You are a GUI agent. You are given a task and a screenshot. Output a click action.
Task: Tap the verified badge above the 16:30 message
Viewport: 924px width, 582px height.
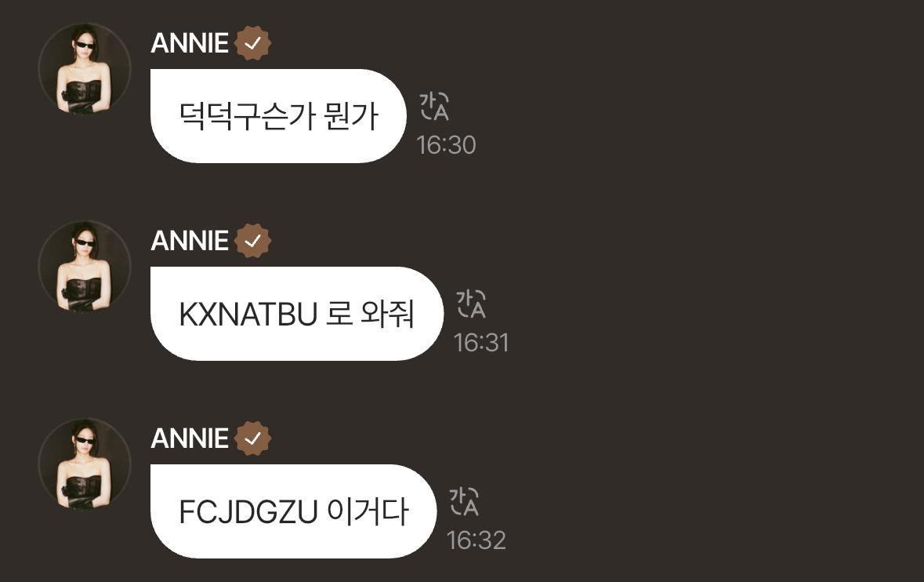point(253,43)
